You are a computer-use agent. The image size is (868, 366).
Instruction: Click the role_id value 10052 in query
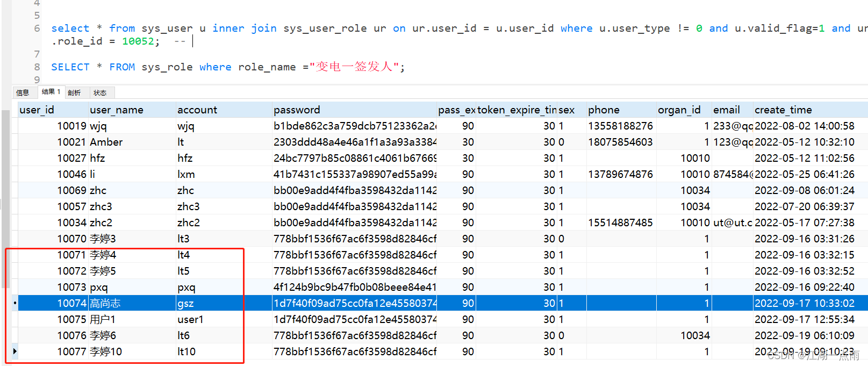click(138, 41)
